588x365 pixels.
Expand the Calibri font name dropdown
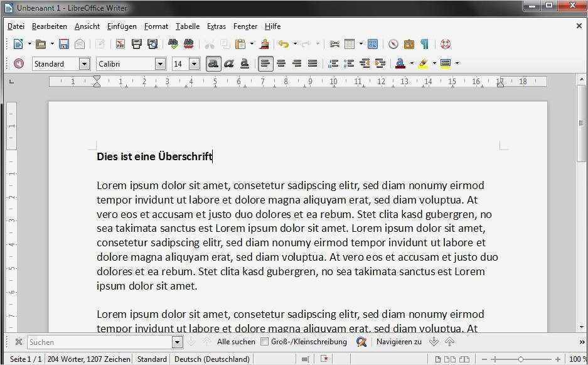tap(160, 64)
